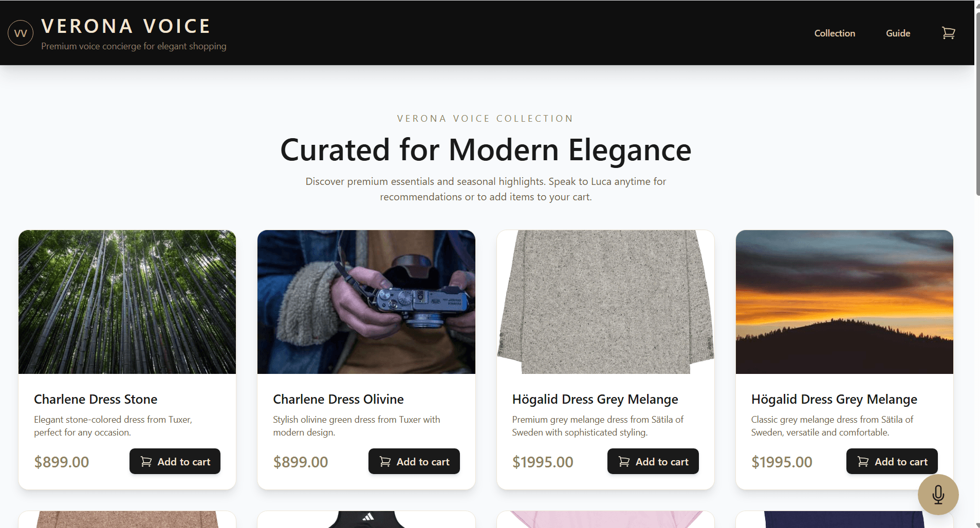Click the Verona Voice brand title
The height and width of the screenshot is (528, 980).
click(126, 26)
